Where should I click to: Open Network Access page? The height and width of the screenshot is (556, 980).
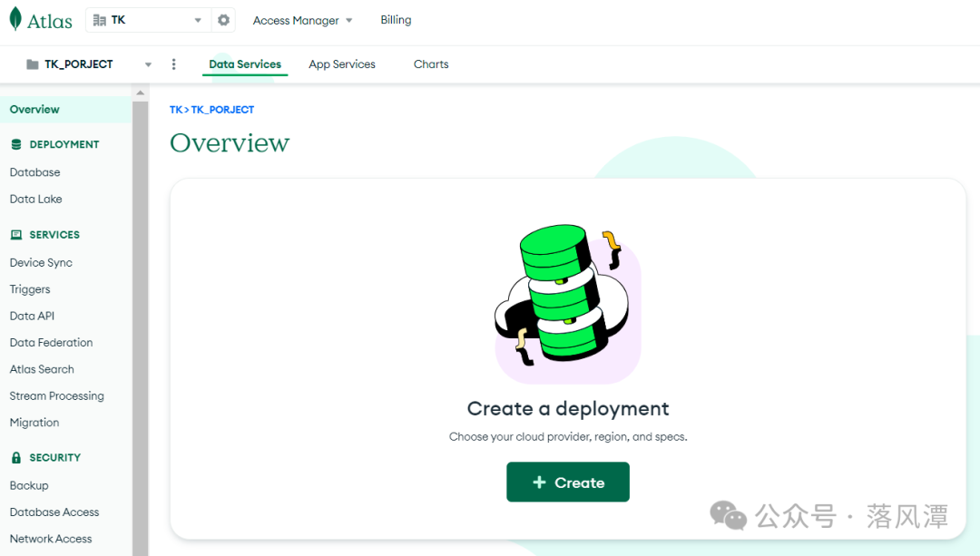(x=51, y=539)
